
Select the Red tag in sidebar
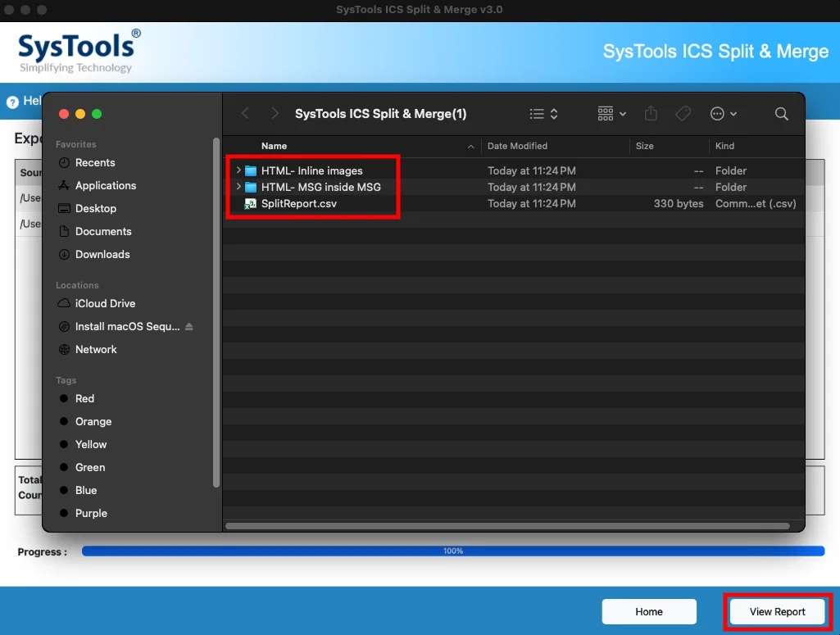[x=84, y=398]
